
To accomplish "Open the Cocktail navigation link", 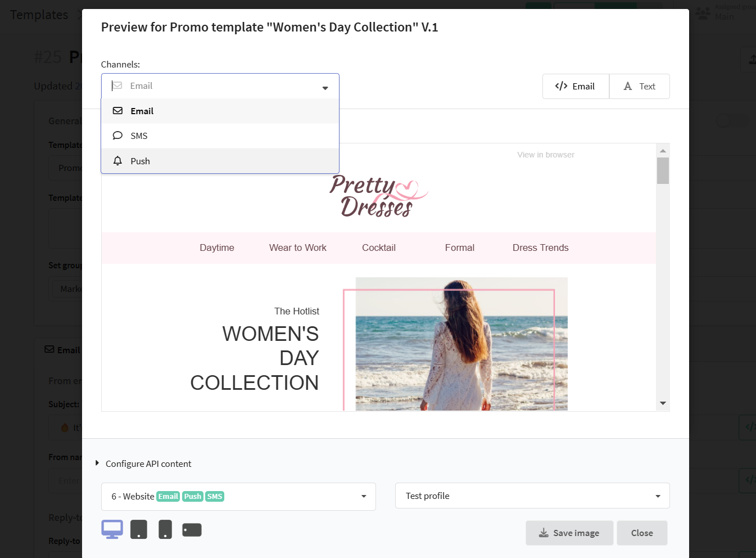I will 379,247.
